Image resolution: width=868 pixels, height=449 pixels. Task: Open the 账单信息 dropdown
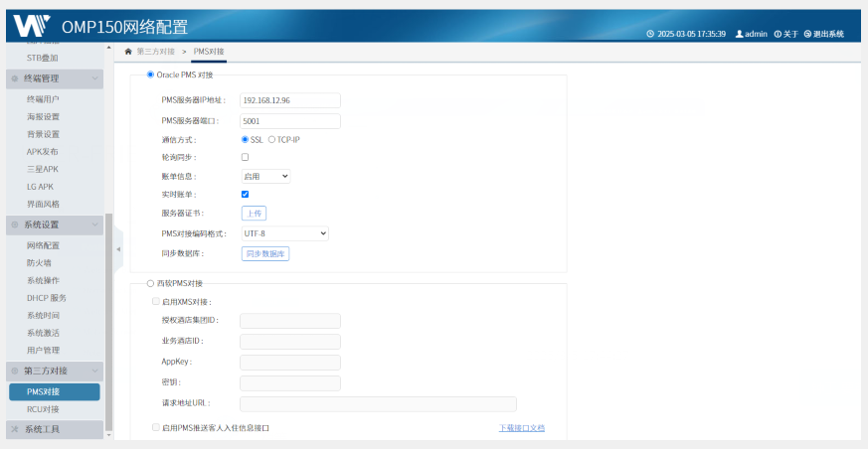pos(265,177)
